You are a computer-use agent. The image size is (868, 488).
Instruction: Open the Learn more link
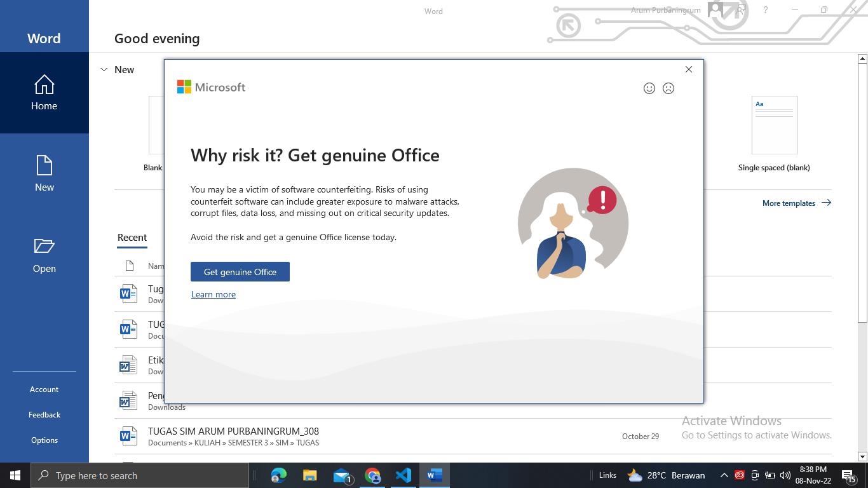[x=214, y=294]
